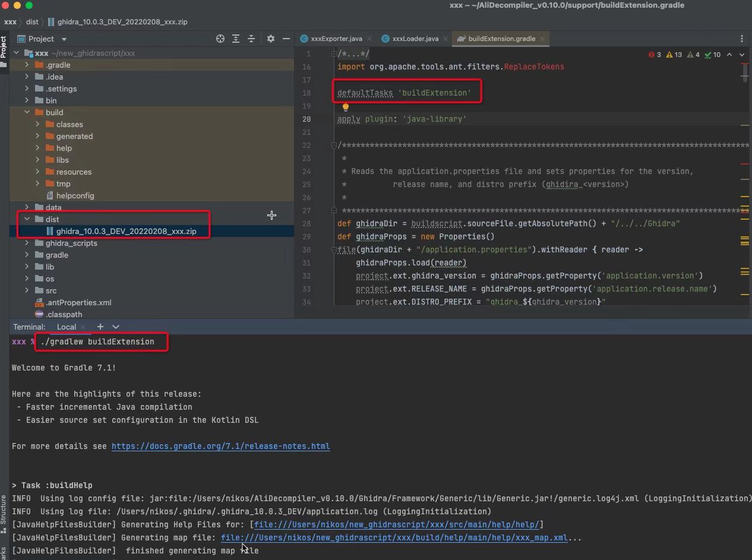752x560 pixels.
Task: Open the Gradle 7.1 release notes link
Action: 220,446
